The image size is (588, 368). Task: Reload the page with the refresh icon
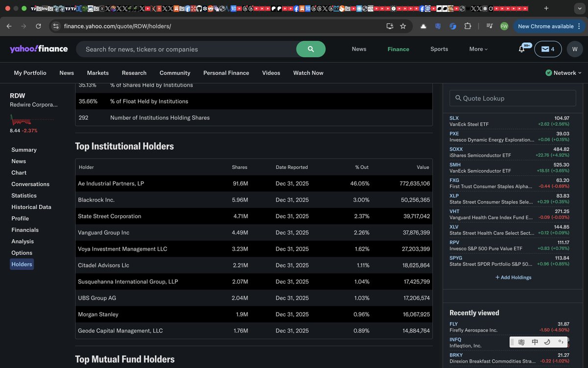(38, 26)
